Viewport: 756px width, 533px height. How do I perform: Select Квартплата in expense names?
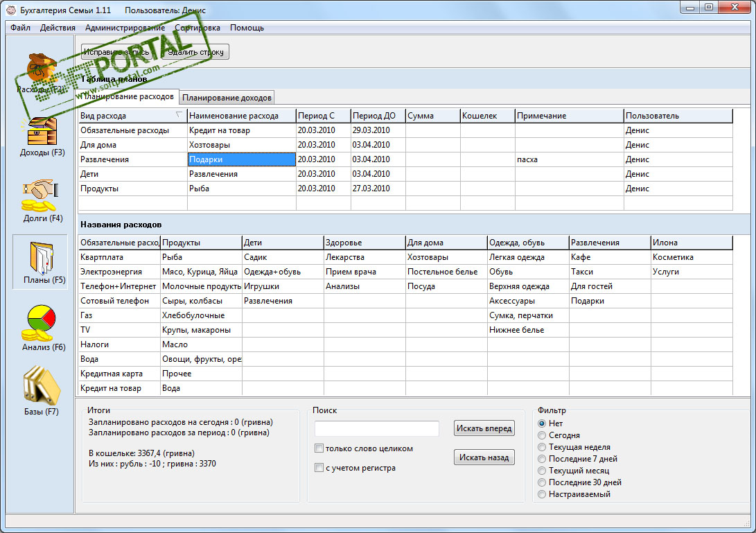tap(119, 257)
